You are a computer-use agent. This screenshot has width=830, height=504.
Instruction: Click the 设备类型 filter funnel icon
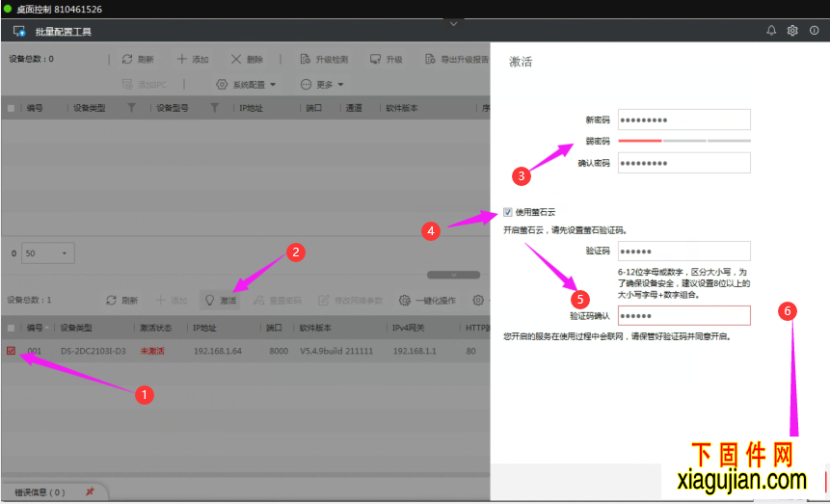coord(131,108)
